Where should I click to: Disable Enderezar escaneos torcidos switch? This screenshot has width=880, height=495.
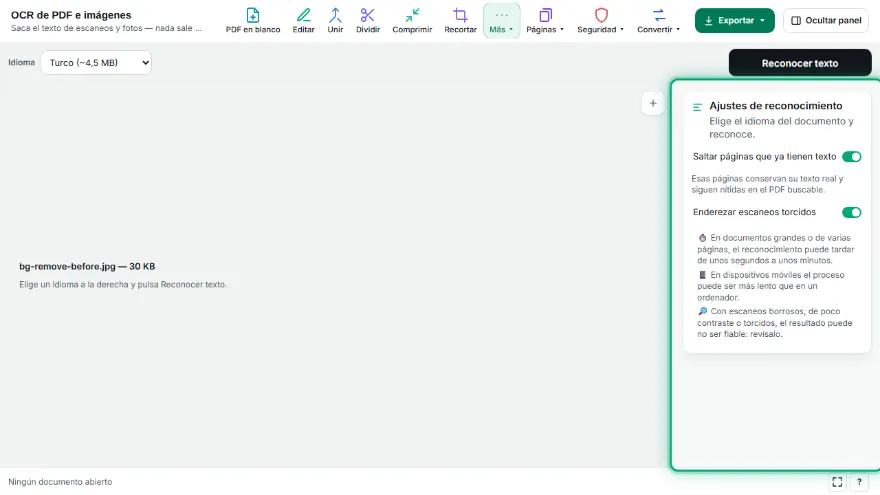851,212
